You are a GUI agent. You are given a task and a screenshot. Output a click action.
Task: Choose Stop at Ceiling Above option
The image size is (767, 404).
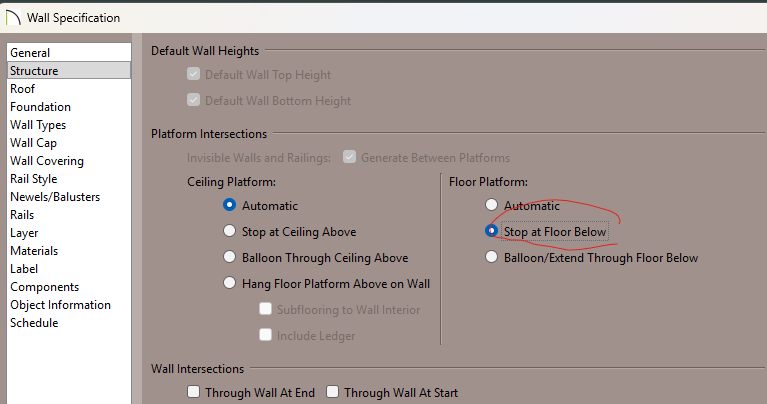click(230, 231)
